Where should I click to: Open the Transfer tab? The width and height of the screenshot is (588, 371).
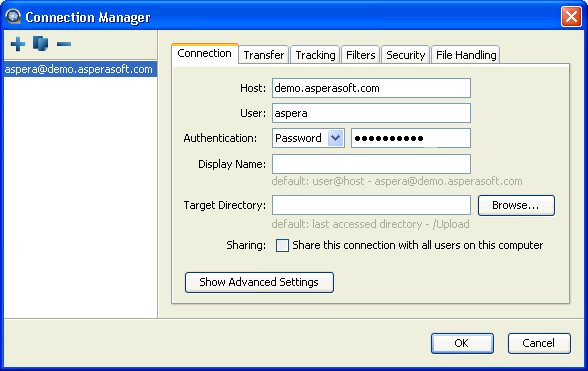click(264, 55)
